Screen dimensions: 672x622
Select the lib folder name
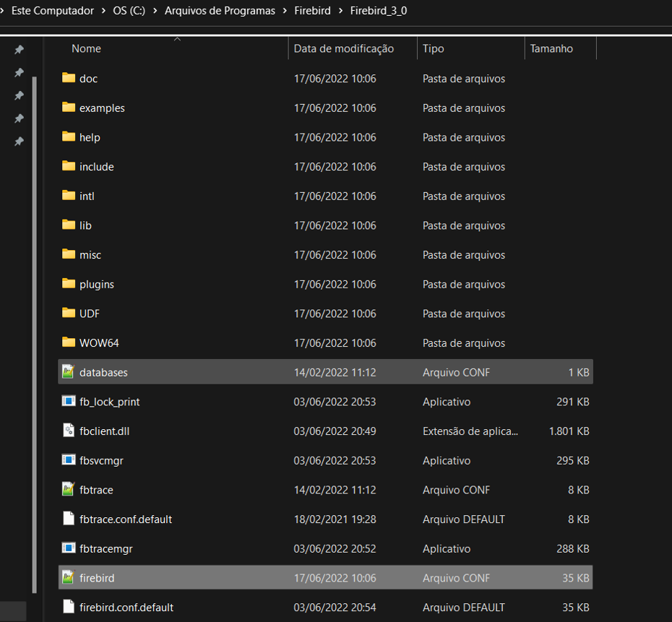[85, 225]
